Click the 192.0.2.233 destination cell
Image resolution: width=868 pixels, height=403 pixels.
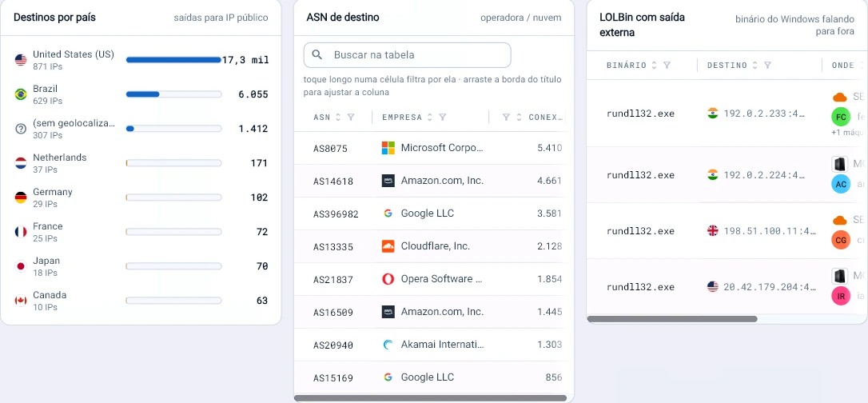[x=764, y=114]
